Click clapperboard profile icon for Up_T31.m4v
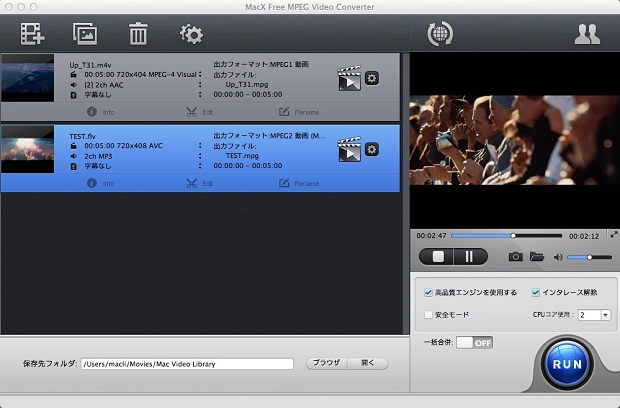The image size is (620, 408). point(349,78)
